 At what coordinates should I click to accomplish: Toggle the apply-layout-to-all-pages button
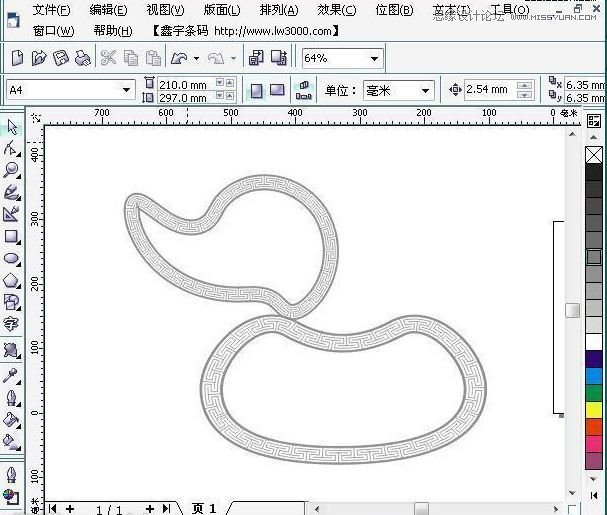[304, 90]
